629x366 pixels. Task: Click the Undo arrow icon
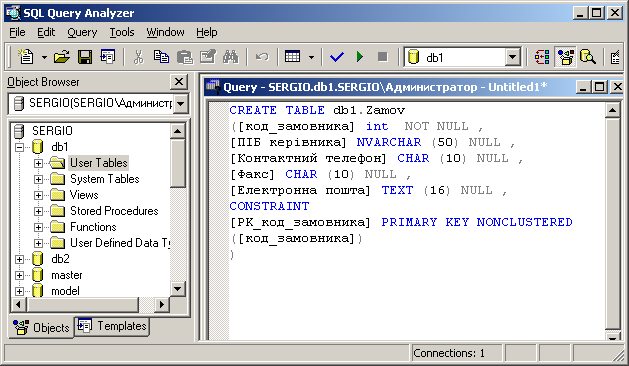tap(262, 57)
